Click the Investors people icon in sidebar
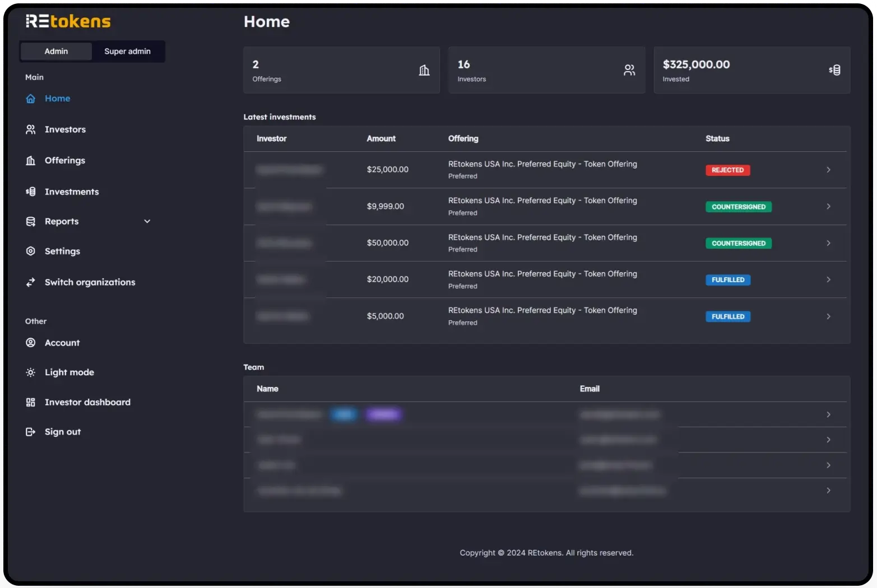 (x=31, y=129)
